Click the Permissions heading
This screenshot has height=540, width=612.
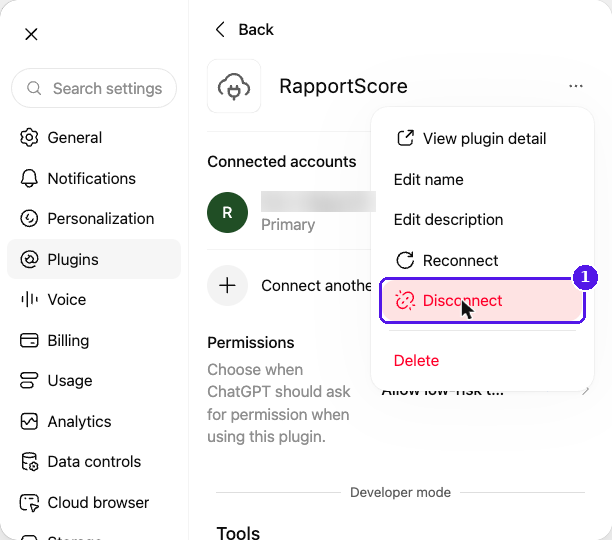tap(251, 343)
